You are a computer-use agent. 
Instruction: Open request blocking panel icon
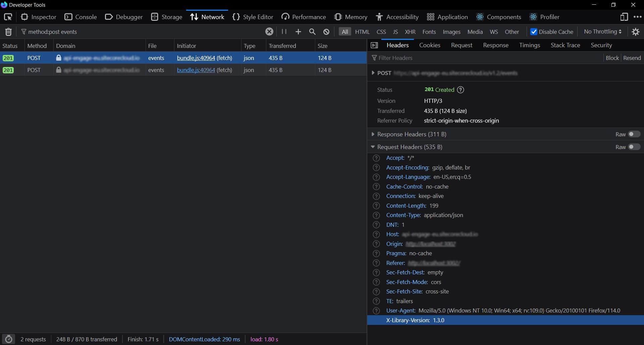click(326, 31)
